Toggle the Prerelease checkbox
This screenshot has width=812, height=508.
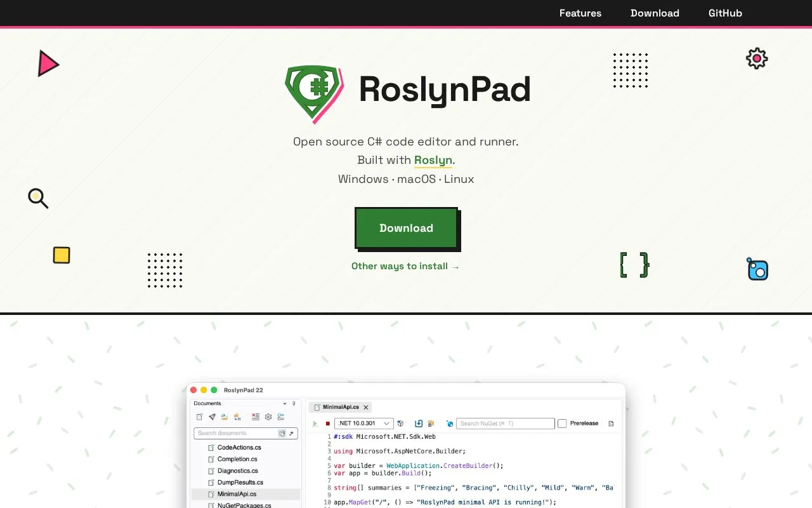pos(562,424)
